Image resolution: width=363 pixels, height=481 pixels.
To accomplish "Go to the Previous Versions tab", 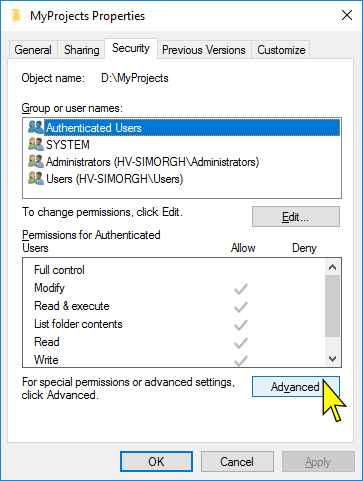I will pos(204,50).
